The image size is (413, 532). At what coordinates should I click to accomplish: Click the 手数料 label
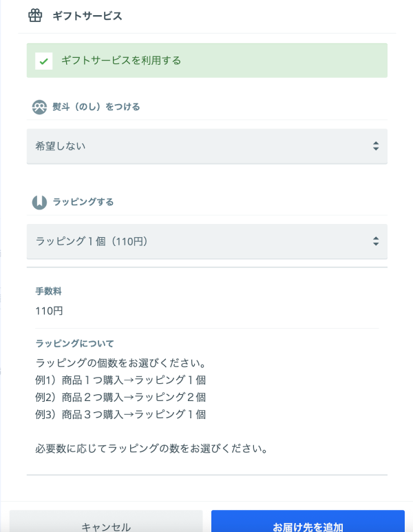[48, 291]
